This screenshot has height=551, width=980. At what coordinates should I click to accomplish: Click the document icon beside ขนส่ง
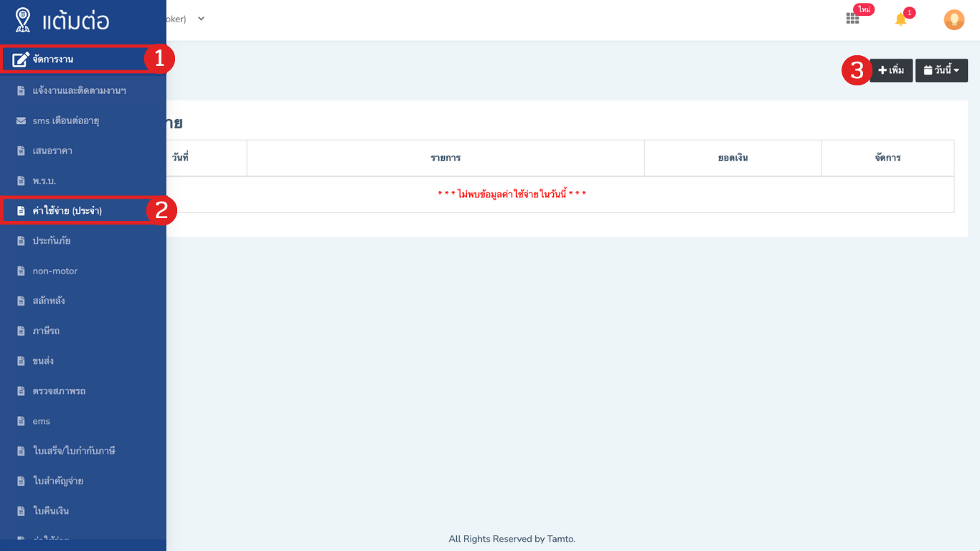(x=21, y=361)
